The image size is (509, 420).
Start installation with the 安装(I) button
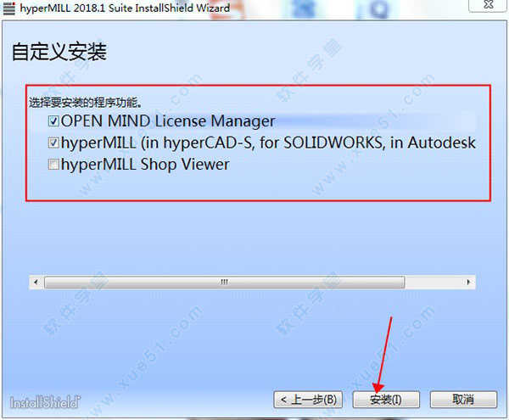coord(386,399)
